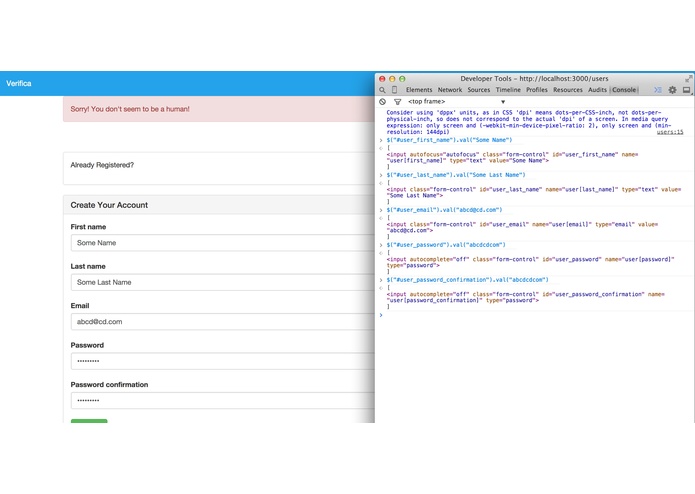This screenshot has width=695, height=494.
Task: Click the dppx units console warning message
Action: coord(527,122)
